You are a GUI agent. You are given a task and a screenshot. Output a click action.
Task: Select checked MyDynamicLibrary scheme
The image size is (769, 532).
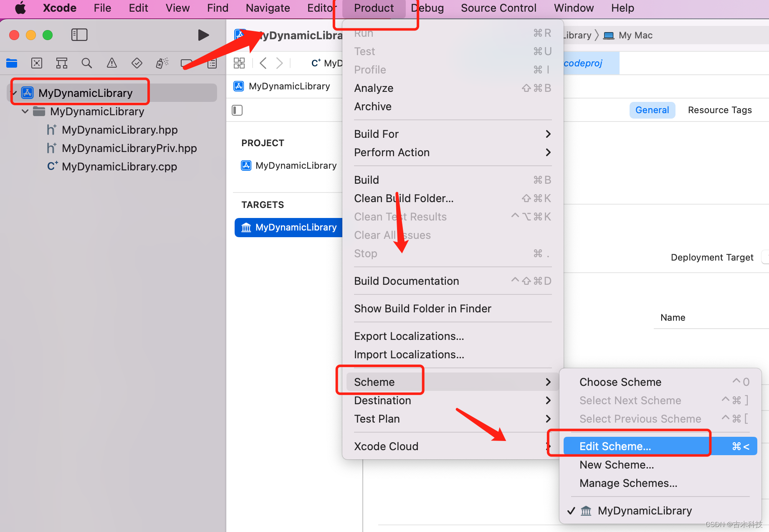point(660,511)
